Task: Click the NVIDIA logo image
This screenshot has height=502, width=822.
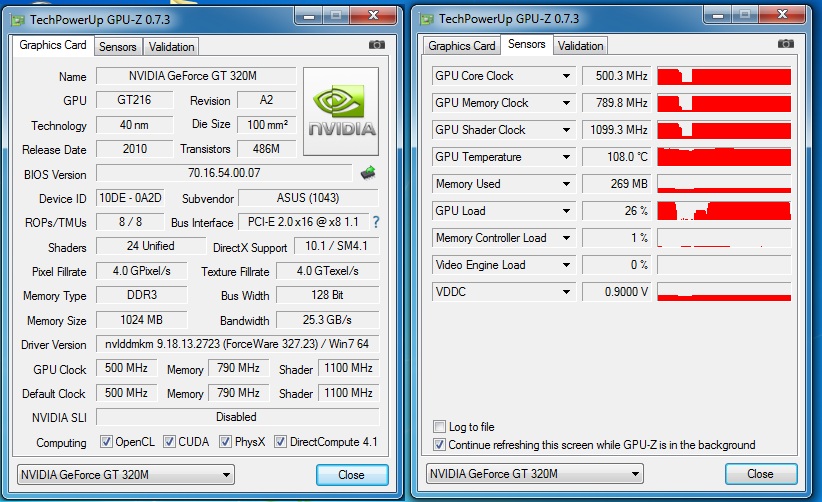Action: (341, 111)
